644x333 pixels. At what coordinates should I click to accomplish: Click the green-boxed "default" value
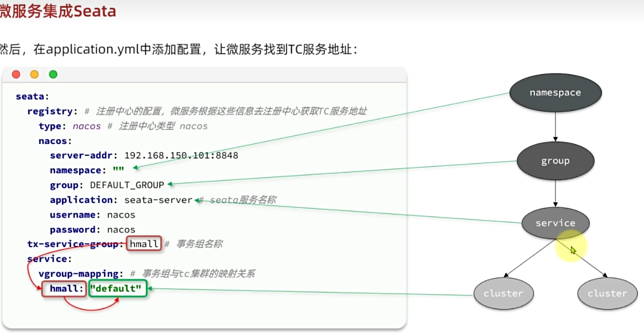pos(118,288)
